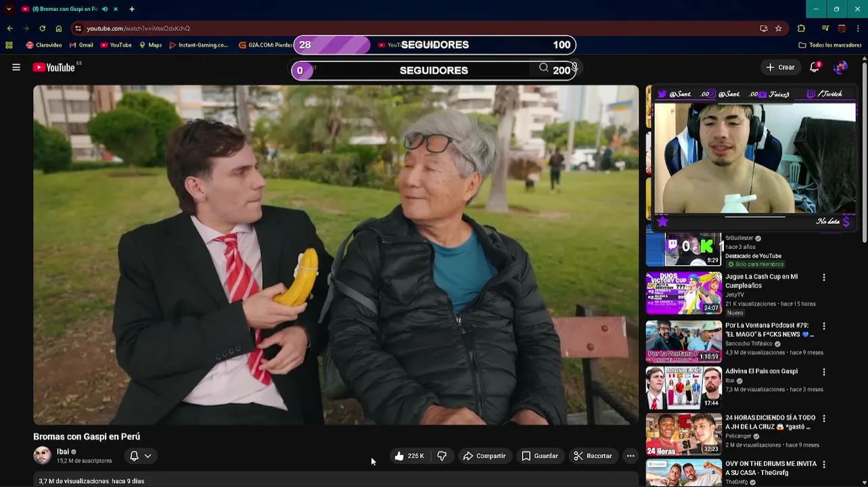Click the Sancocho Trifásico channel name

pos(749,344)
